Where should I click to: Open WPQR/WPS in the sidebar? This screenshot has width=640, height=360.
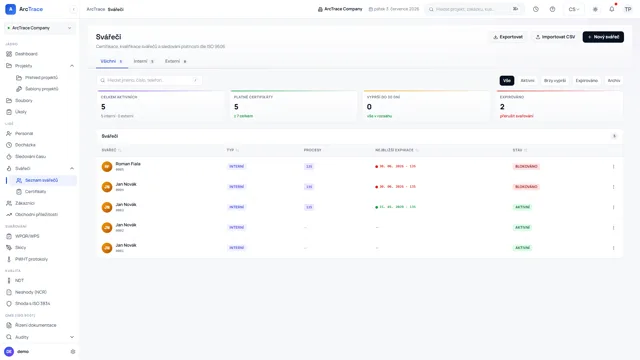tap(27, 236)
